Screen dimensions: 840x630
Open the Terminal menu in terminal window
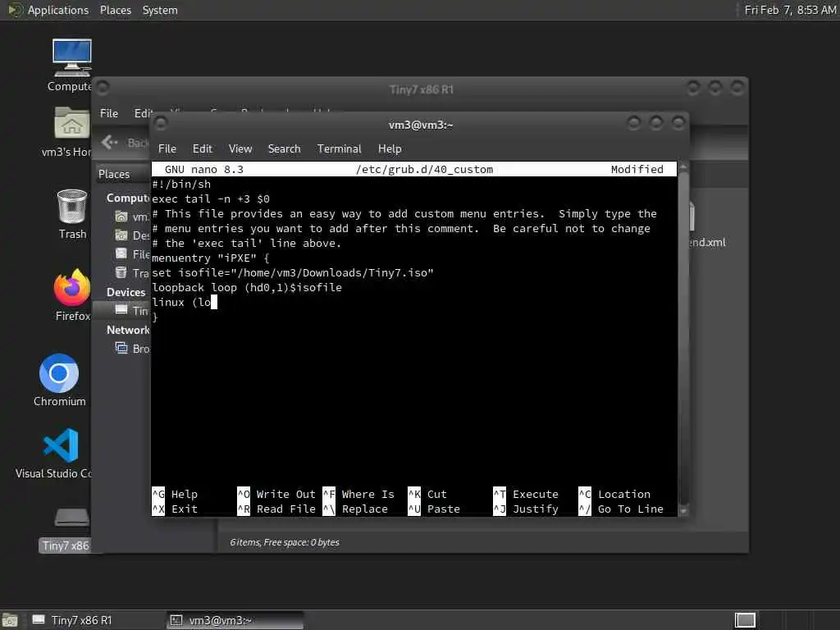tap(339, 149)
